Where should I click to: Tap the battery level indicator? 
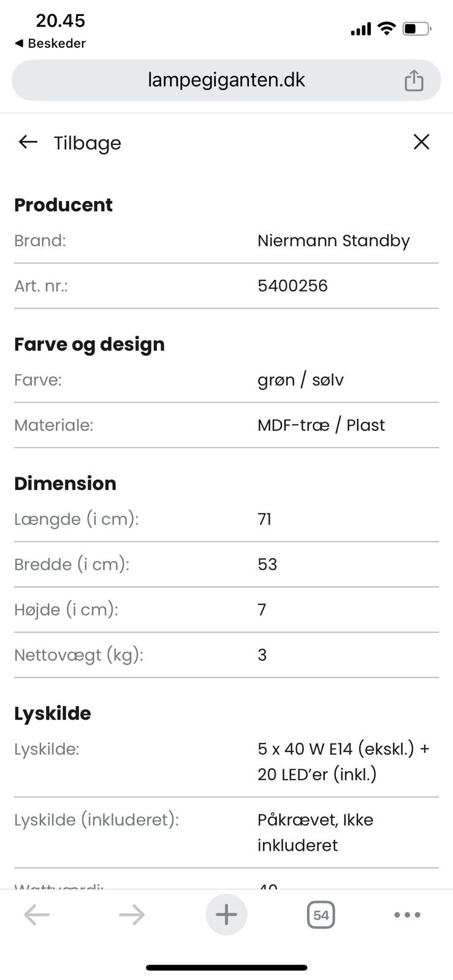pyautogui.click(x=416, y=27)
